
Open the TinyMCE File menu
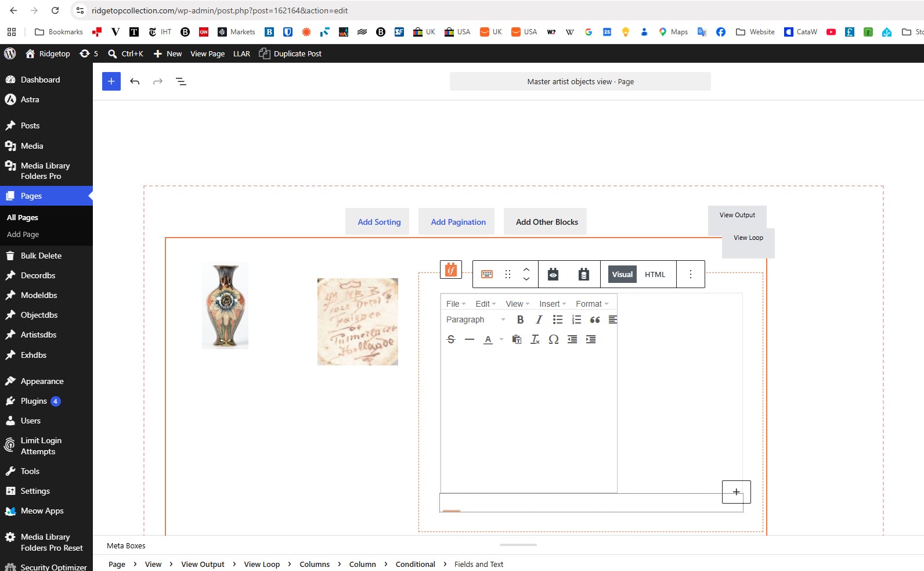[x=456, y=304]
